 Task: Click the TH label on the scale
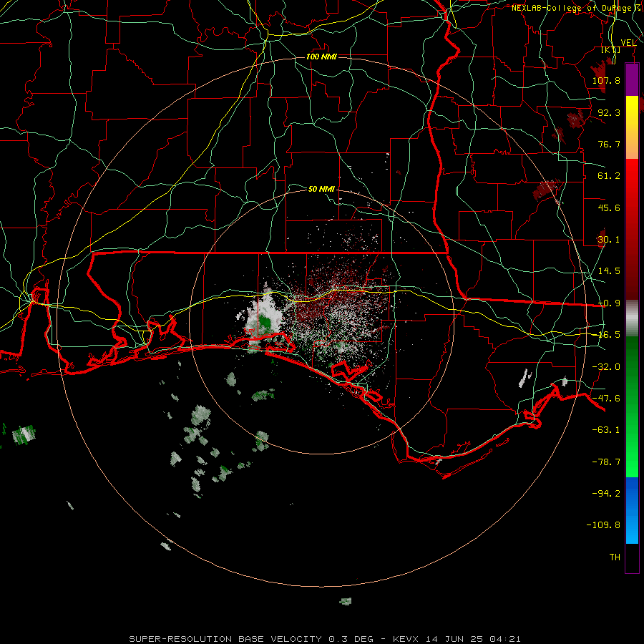(x=615, y=557)
